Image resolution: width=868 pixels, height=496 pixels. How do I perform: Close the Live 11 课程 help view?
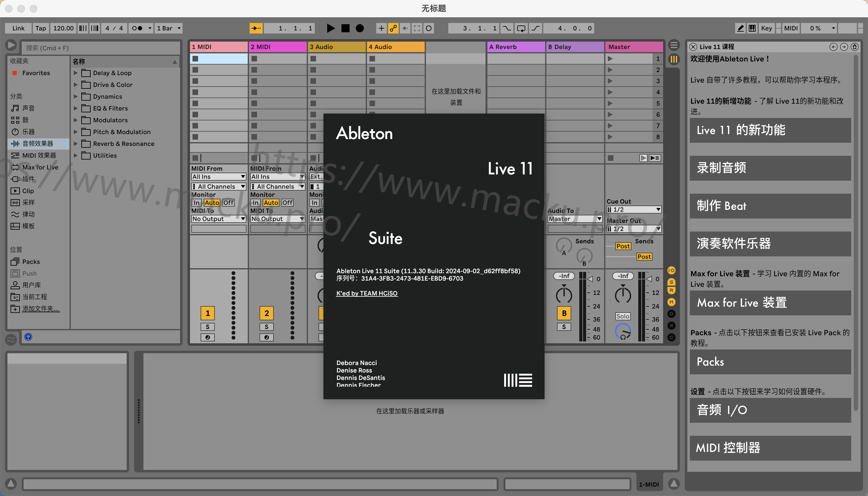[693, 47]
